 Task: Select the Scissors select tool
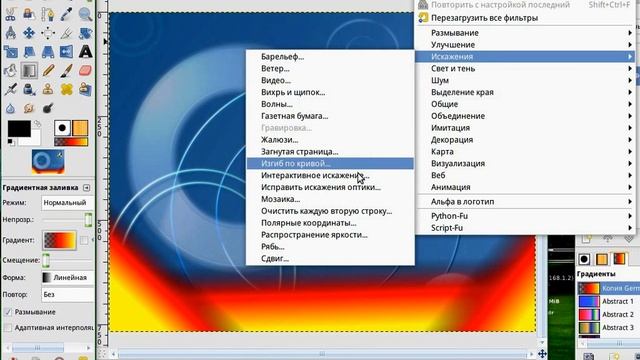coord(10,14)
